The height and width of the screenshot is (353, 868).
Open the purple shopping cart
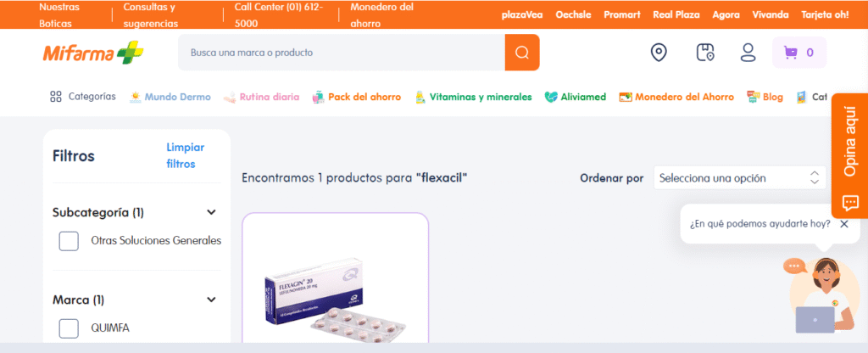pos(798,53)
